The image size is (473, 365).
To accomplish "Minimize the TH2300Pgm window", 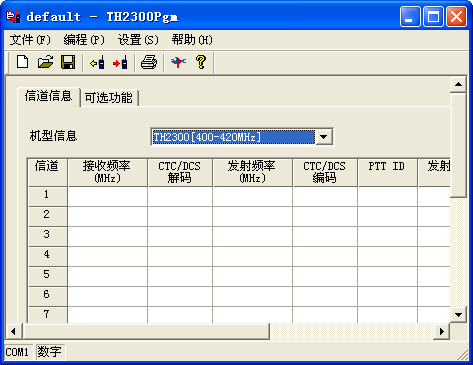I will tap(410, 17).
